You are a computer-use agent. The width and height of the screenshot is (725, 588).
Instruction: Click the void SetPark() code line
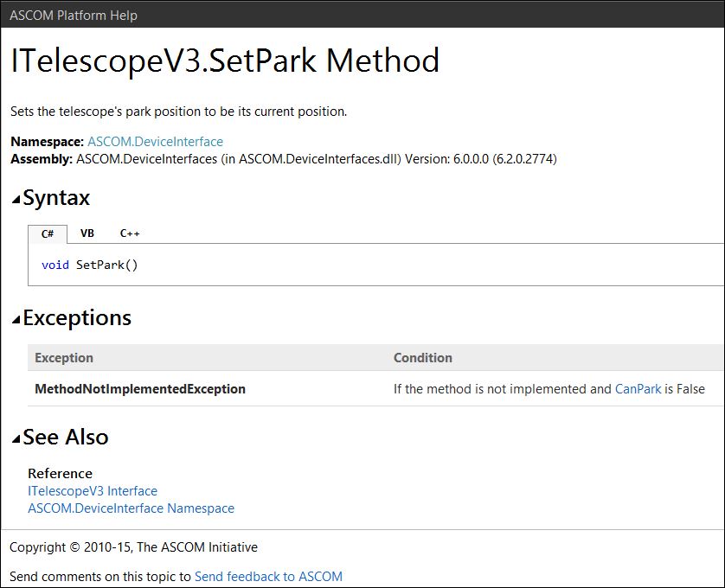click(x=90, y=265)
